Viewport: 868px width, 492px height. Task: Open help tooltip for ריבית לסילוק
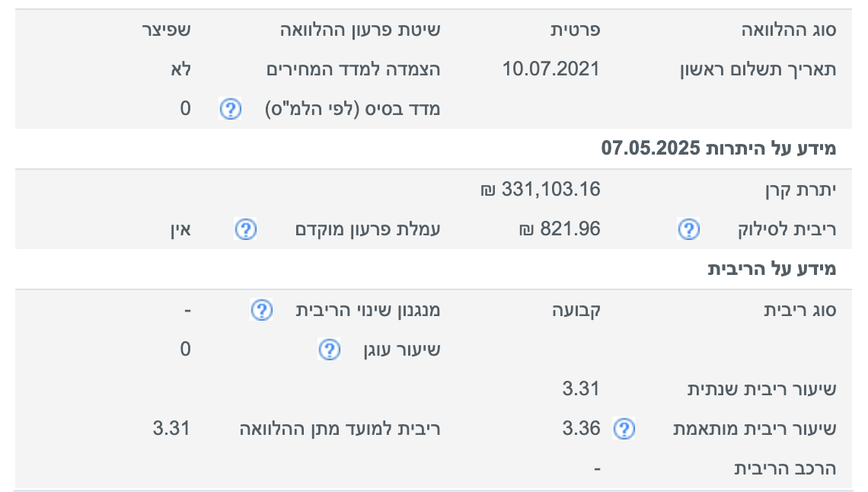(x=688, y=229)
